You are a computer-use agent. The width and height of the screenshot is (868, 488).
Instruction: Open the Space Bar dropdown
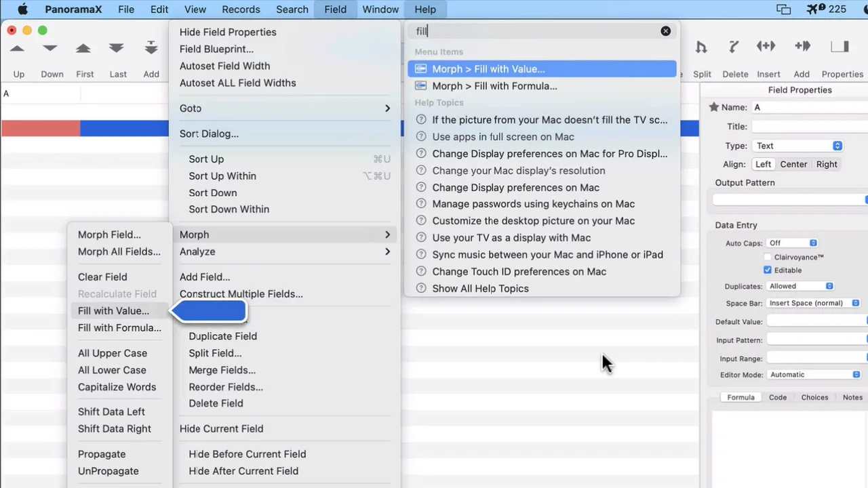coord(814,303)
